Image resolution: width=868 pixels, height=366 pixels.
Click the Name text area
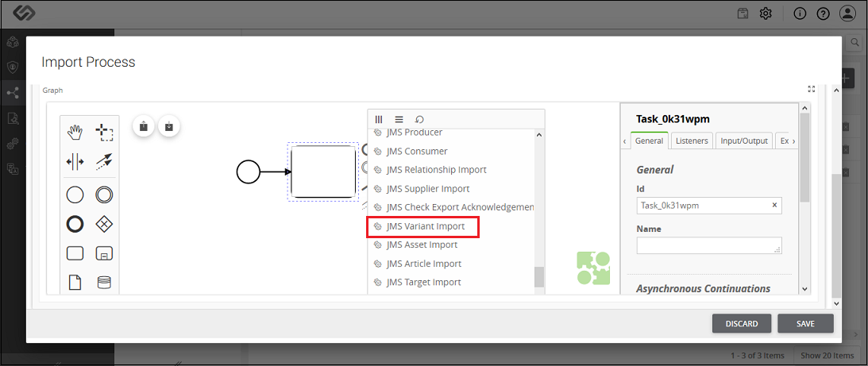[x=709, y=246]
